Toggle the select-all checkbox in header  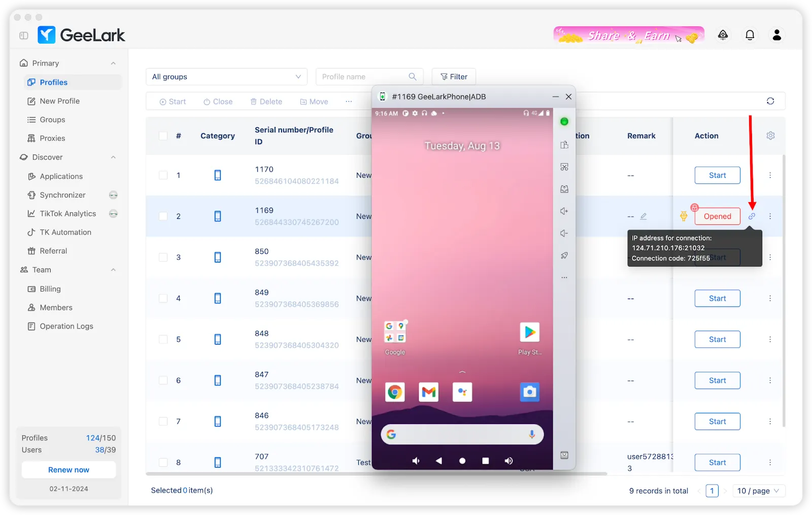coord(163,136)
